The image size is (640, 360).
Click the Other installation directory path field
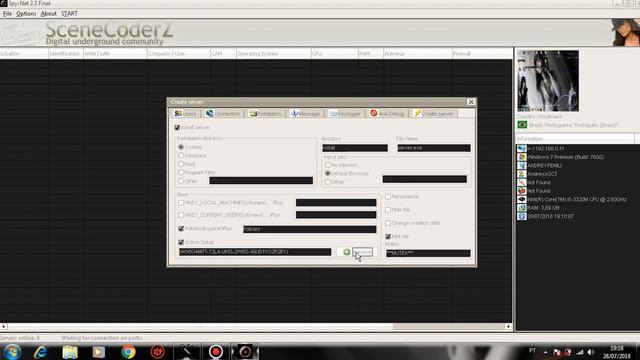click(x=261, y=180)
